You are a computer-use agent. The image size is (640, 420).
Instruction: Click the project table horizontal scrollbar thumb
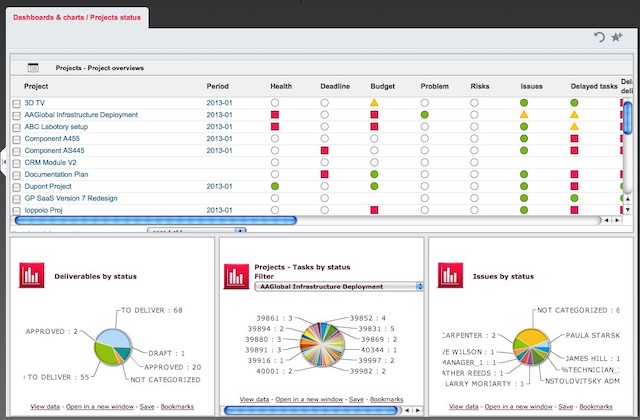(156, 220)
